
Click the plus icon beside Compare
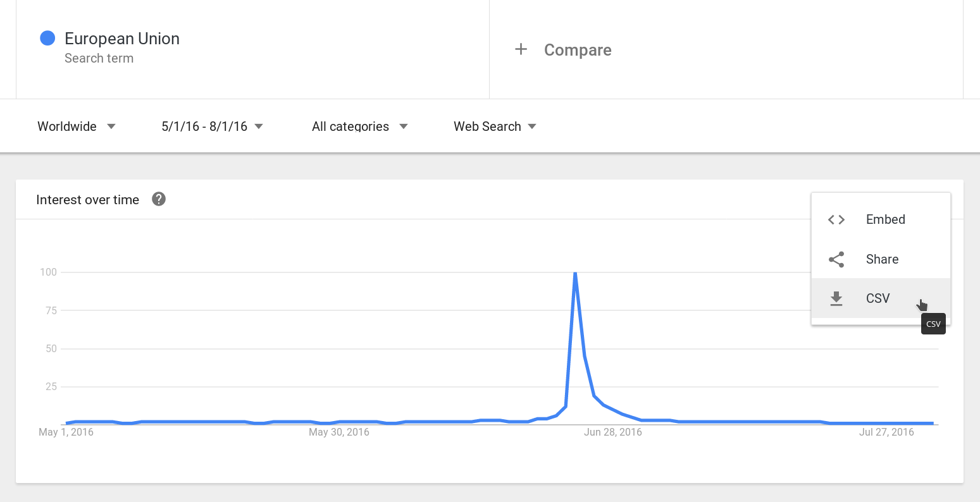pos(521,49)
